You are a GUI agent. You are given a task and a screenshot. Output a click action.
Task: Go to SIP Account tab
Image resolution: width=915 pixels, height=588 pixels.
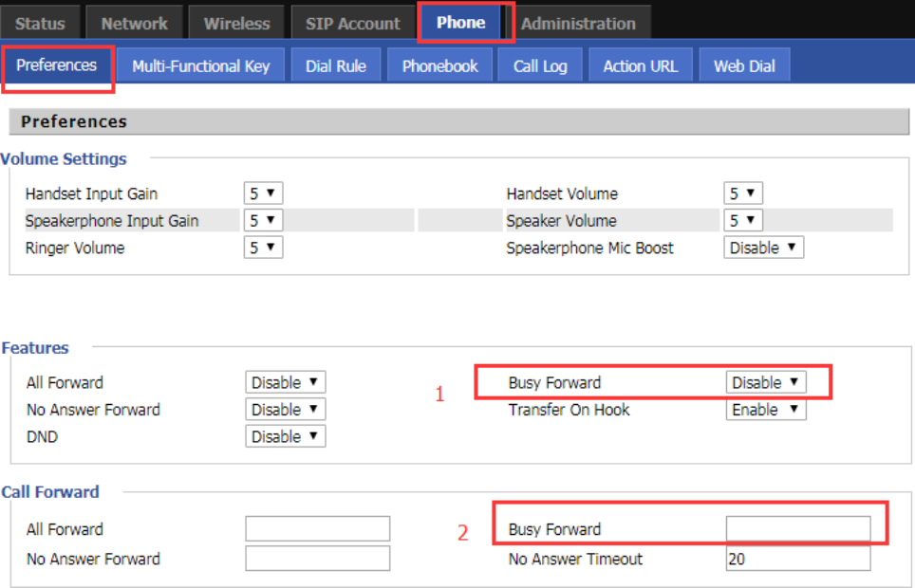point(353,24)
